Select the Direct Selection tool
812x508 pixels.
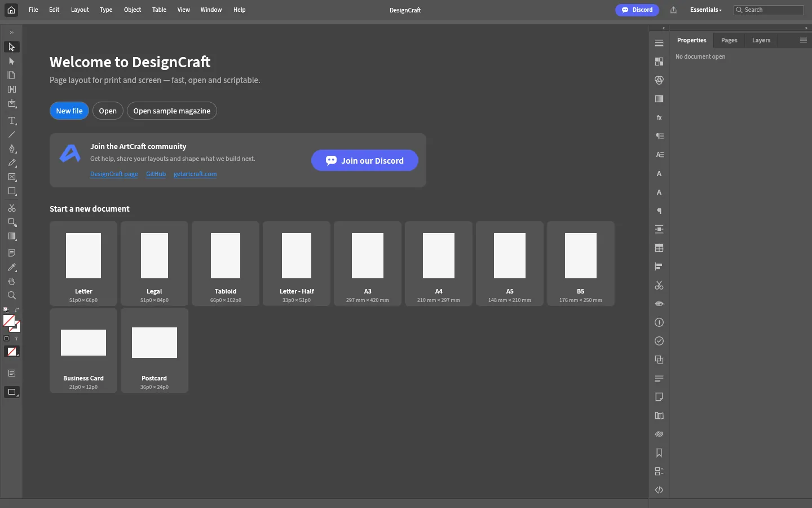click(11, 61)
